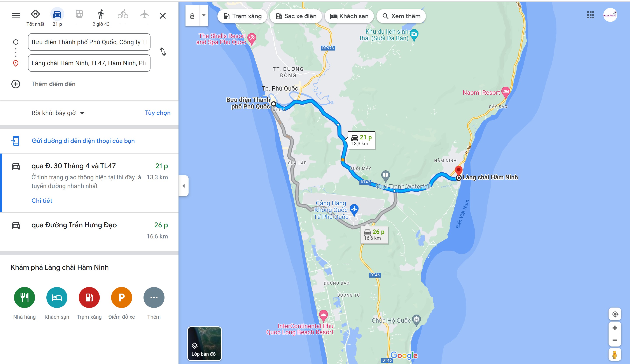Open the hamburger main menu

[16, 16]
